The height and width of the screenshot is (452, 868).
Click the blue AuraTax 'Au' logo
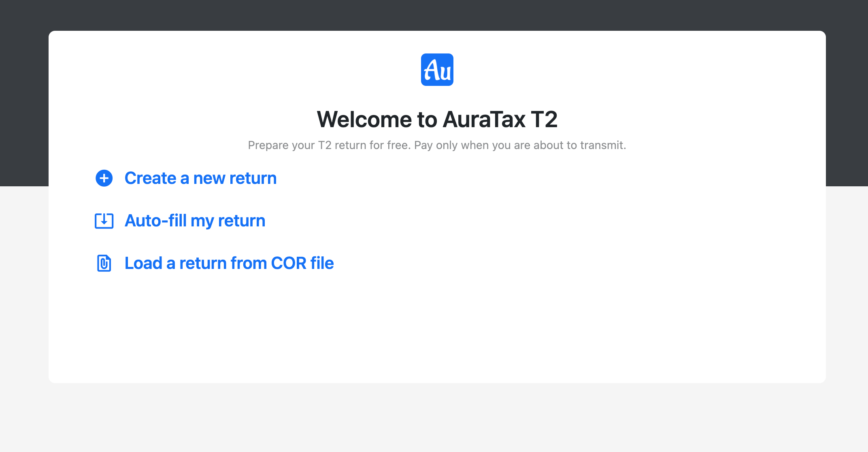pyautogui.click(x=437, y=70)
